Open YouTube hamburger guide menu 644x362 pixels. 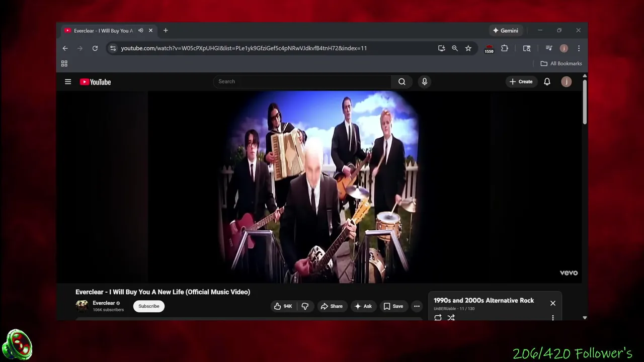coord(68,82)
